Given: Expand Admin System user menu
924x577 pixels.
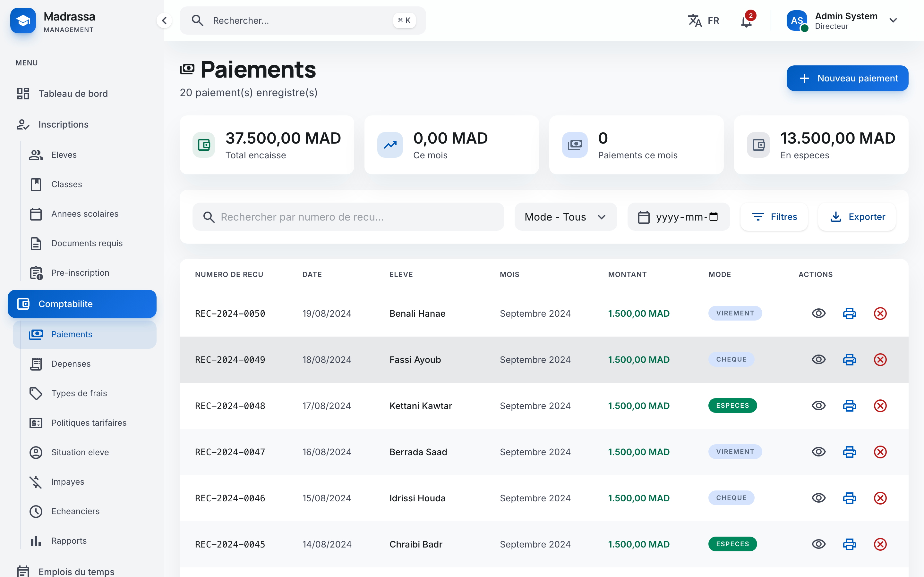Looking at the screenshot, I should point(893,21).
